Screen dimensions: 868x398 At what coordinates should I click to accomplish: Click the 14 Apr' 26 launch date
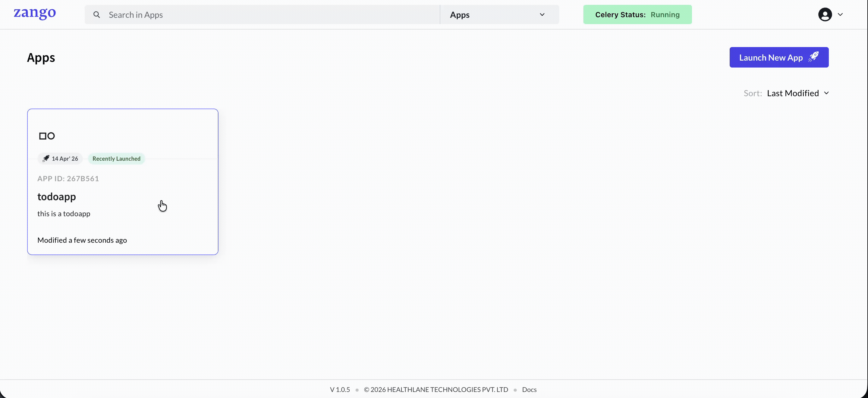point(65,158)
